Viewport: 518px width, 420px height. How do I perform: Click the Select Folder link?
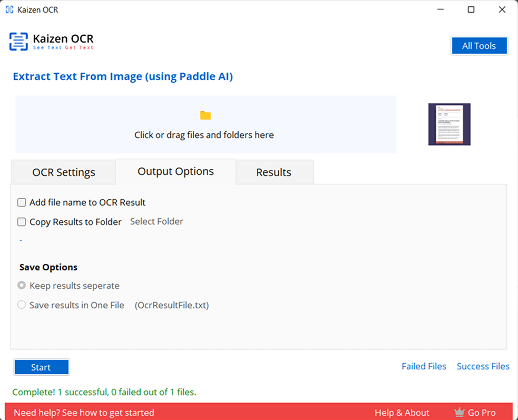157,221
